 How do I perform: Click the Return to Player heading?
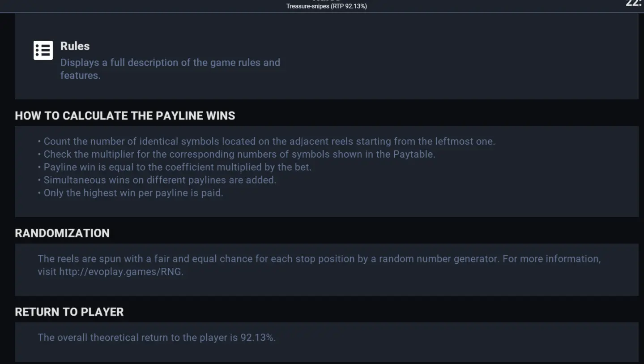click(69, 312)
